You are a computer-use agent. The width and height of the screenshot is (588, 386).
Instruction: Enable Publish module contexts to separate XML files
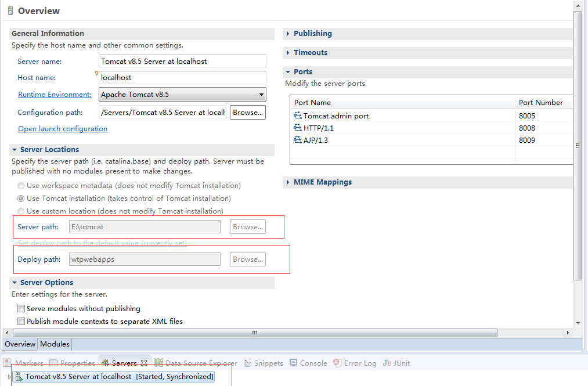21,321
